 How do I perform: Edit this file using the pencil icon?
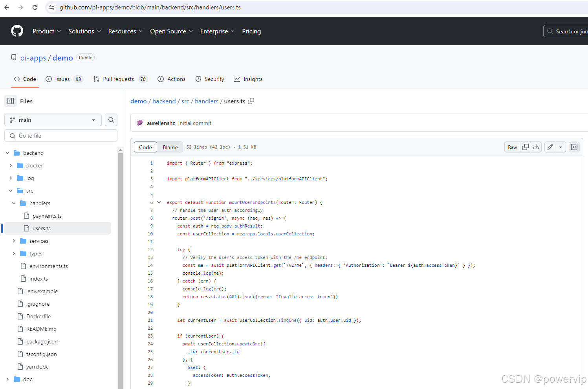[x=550, y=147]
